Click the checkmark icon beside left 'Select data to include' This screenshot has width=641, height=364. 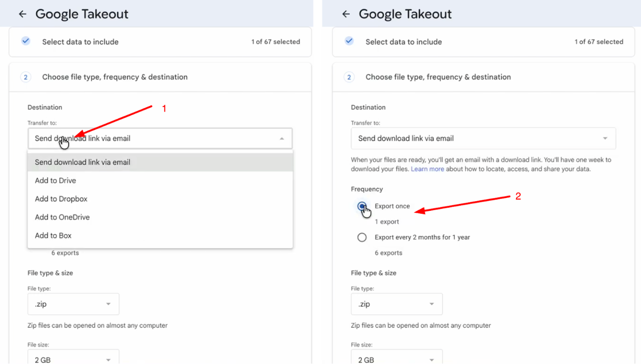pos(26,41)
